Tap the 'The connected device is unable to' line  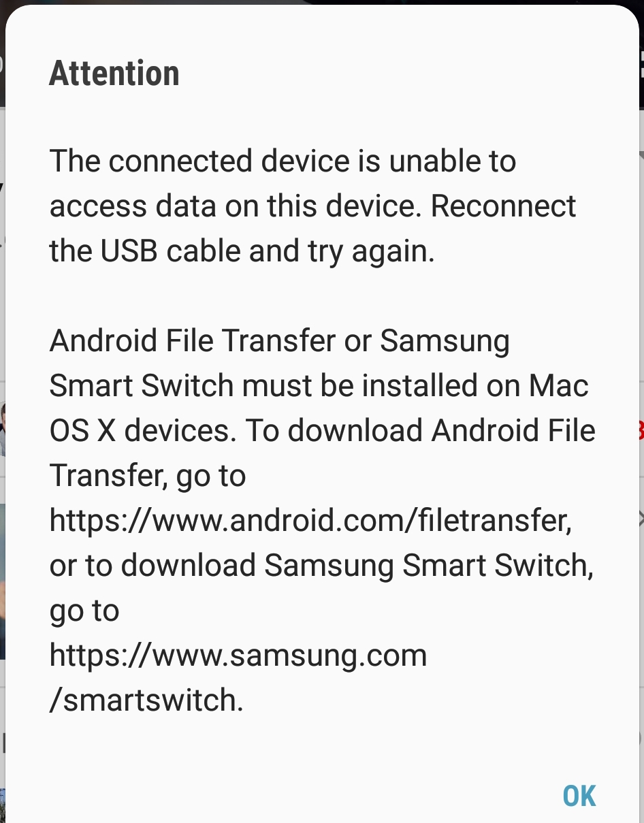coord(283,161)
